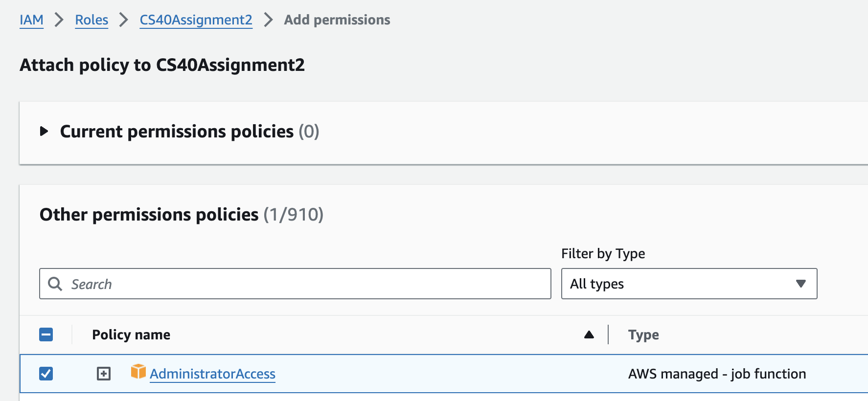This screenshot has height=401, width=868.
Task: Toggle the select-all policies header checkbox
Action: [x=46, y=334]
